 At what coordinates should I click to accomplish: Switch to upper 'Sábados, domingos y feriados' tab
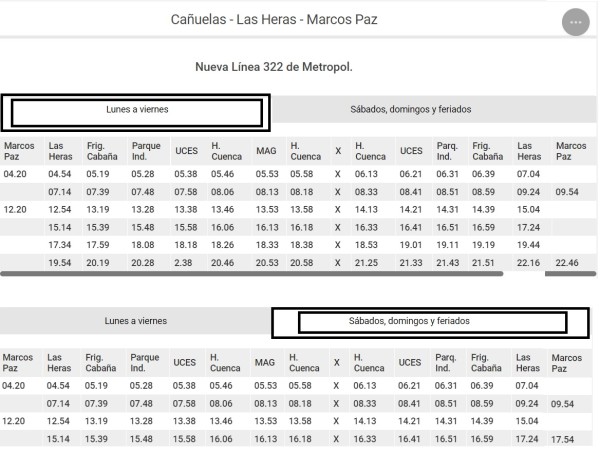[410, 109]
